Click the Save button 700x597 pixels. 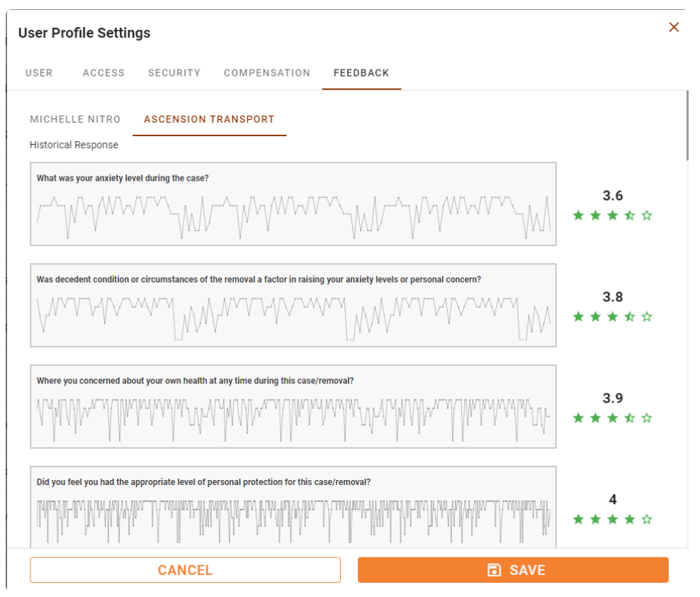tap(513, 570)
